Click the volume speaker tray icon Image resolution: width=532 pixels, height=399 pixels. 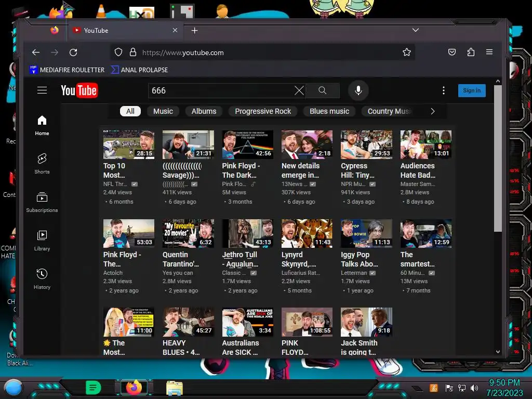(x=474, y=388)
